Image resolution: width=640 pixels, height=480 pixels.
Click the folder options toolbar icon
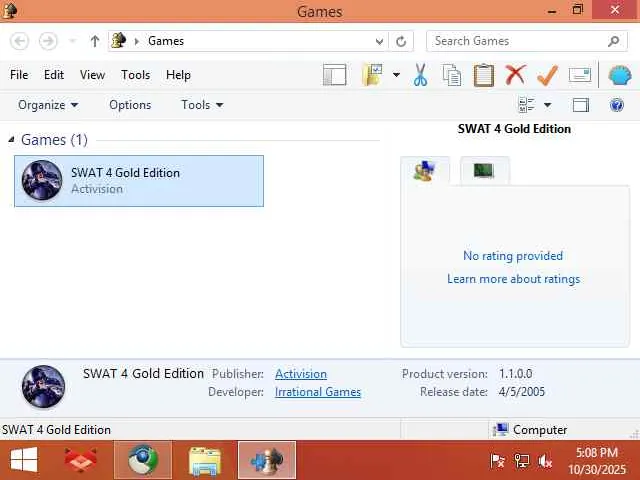(x=372, y=75)
